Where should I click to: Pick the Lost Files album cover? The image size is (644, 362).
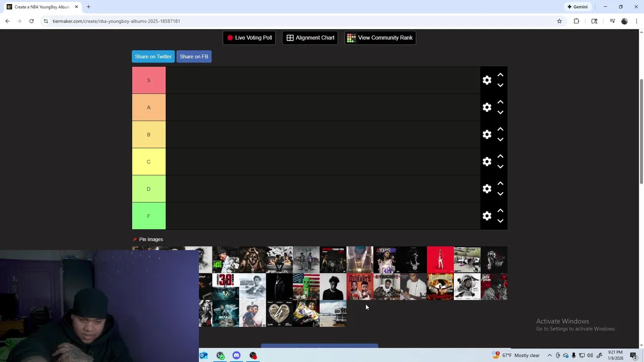pyautogui.click(x=225, y=259)
